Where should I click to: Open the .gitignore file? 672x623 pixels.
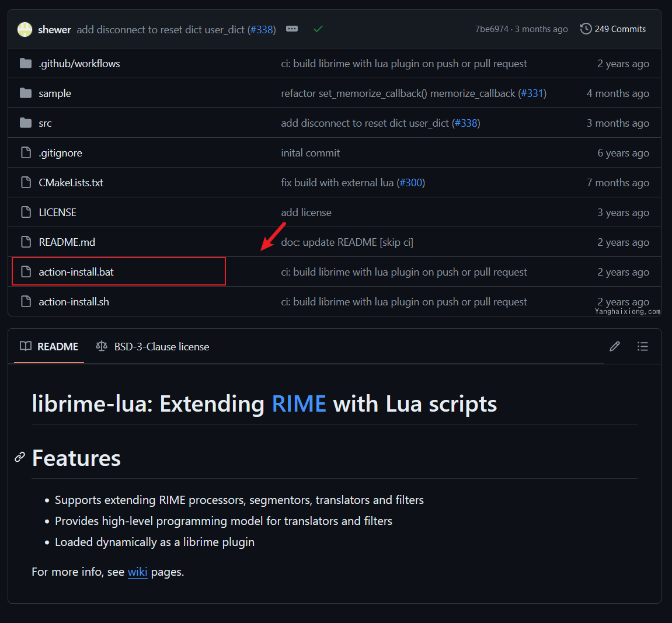pyautogui.click(x=61, y=153)
